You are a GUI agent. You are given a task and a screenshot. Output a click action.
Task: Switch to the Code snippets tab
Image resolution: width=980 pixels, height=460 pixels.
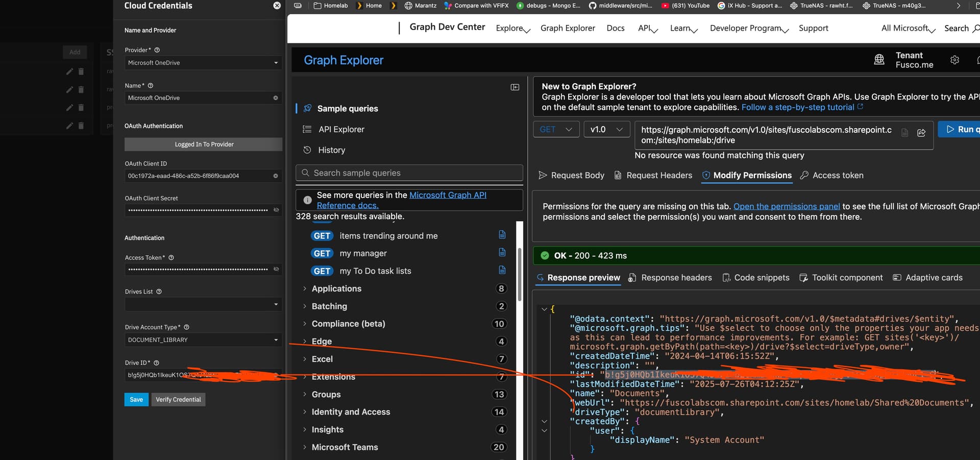point(755,278)
